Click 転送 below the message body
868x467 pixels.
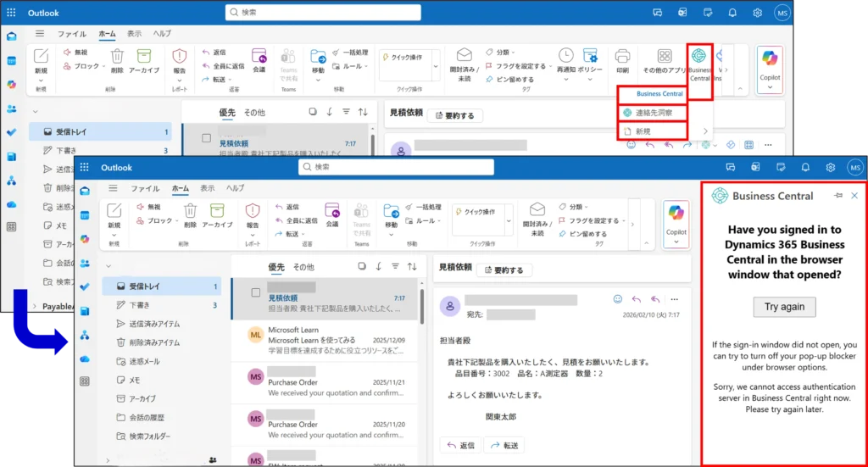504,446
